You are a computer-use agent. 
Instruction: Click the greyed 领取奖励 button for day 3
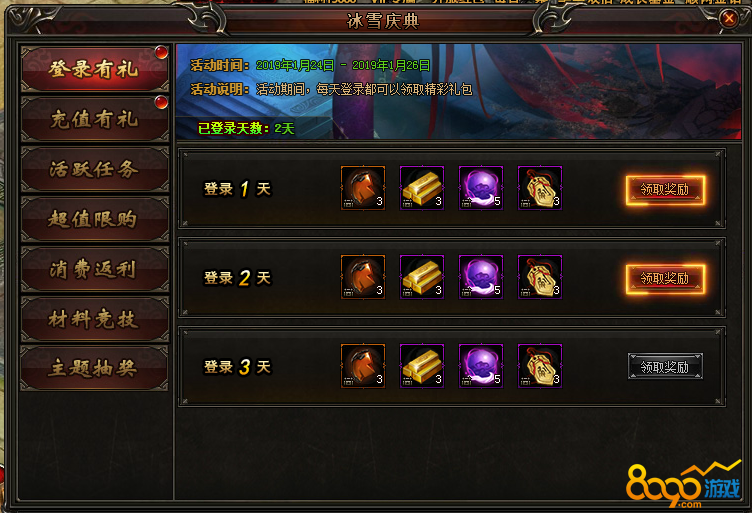pyautogui.click(x=665, y=367)
